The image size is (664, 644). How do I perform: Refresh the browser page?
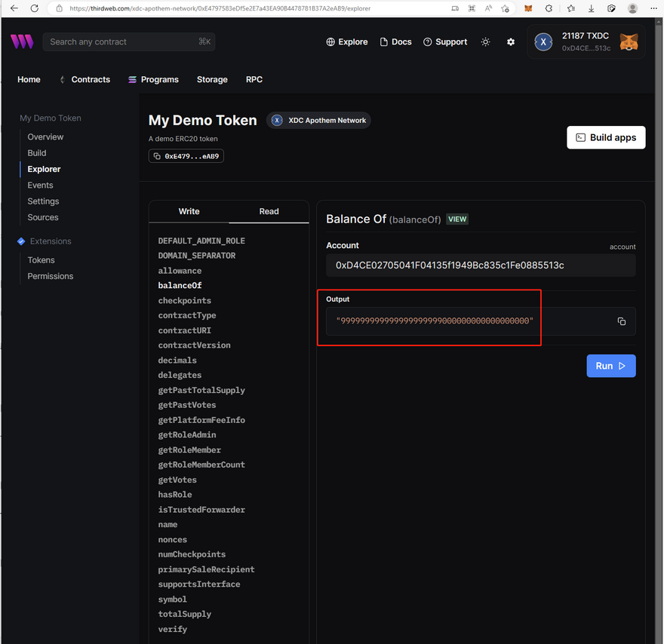(x=35, y=8)
